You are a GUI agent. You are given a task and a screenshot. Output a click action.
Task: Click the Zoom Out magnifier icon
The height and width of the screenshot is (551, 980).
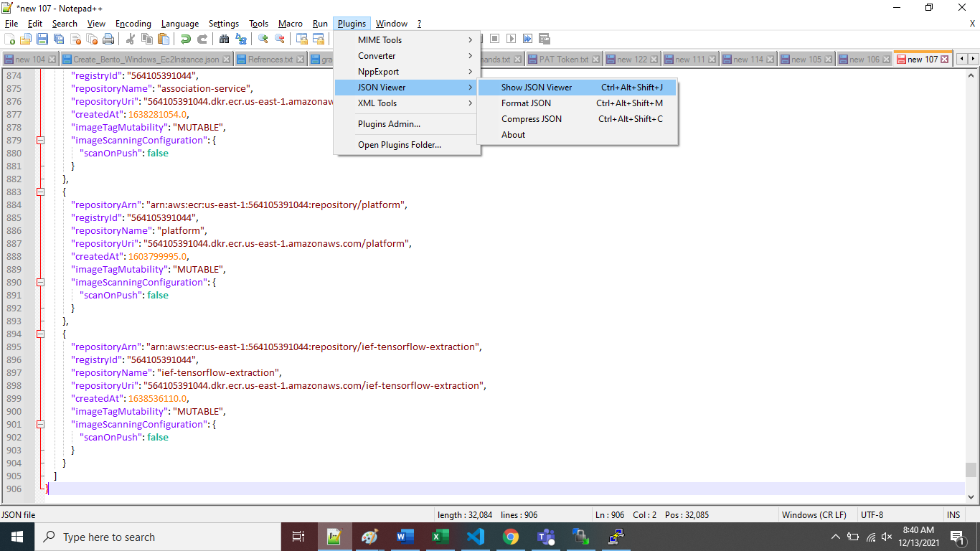[280, 39]
